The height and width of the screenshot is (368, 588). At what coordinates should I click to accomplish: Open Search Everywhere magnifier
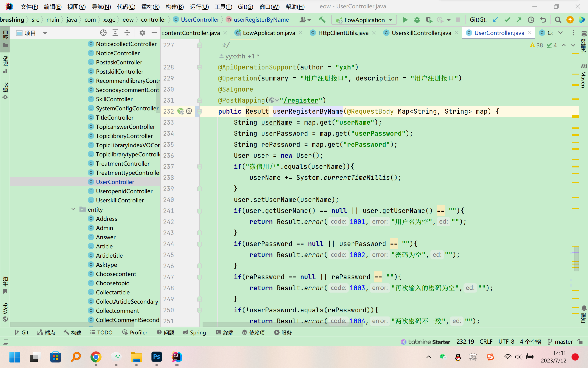[x=558, y=20]
